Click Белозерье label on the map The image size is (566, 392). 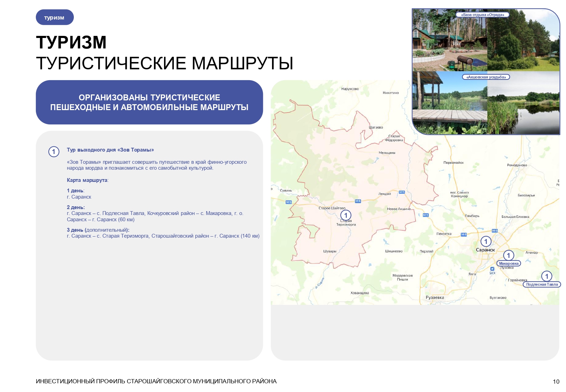coord(526,195)
